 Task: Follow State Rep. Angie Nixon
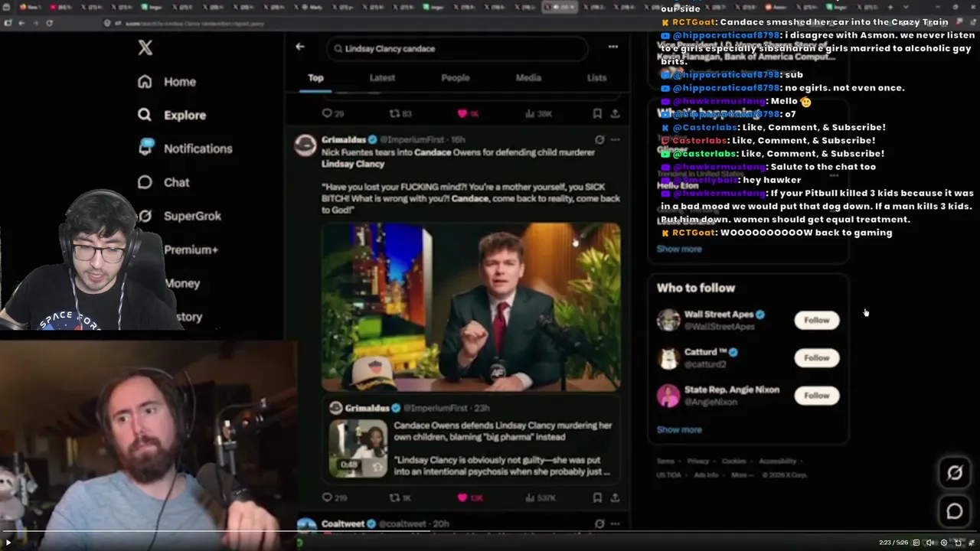816,395
